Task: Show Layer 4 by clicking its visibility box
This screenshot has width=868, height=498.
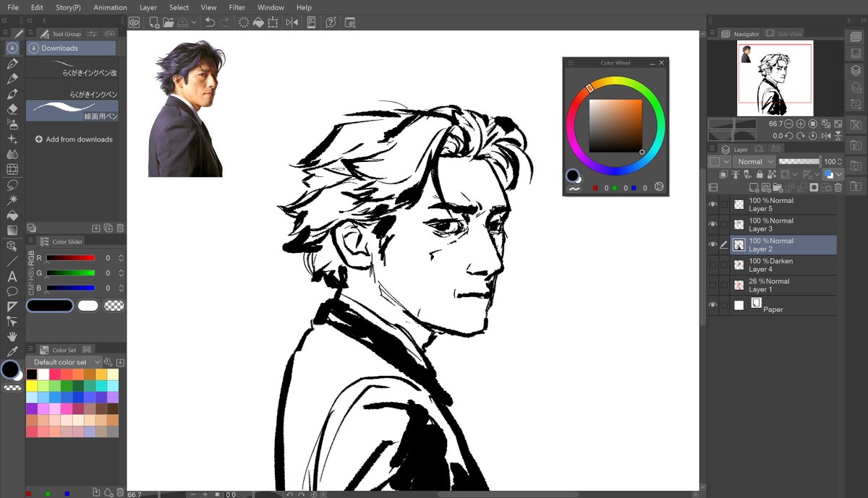Action: [712, 265]
